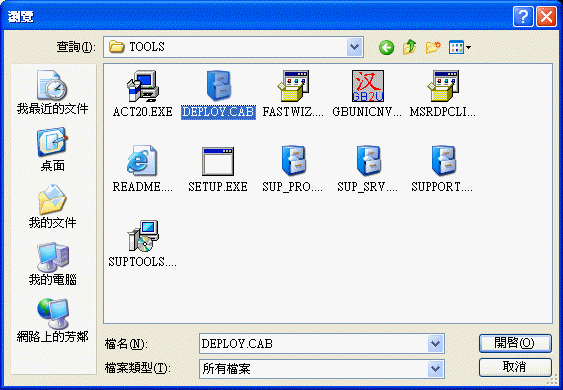
Task: Go to 桌面 in places bar
Action: (52, 150)
